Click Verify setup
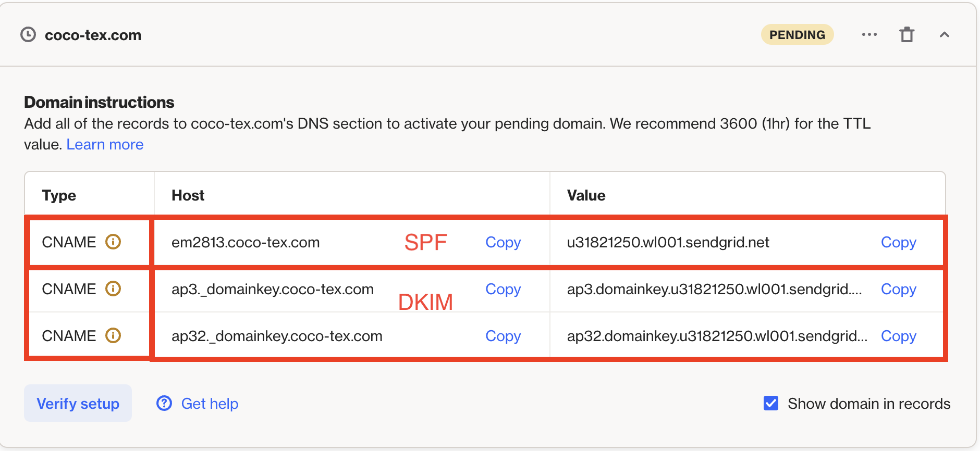Image resolution: width=980 pixels, height=451 pixels. pyautogui.click(x=77, y=403)
